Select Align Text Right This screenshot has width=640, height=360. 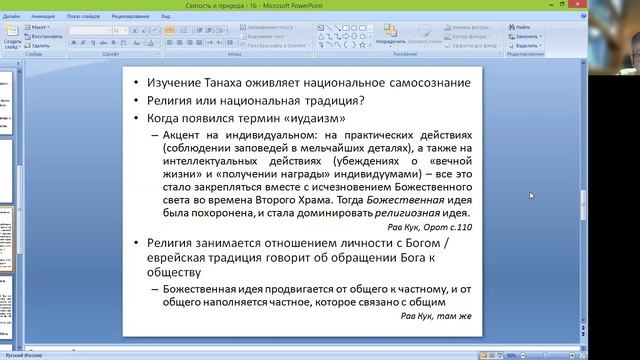tap(189, 43)
